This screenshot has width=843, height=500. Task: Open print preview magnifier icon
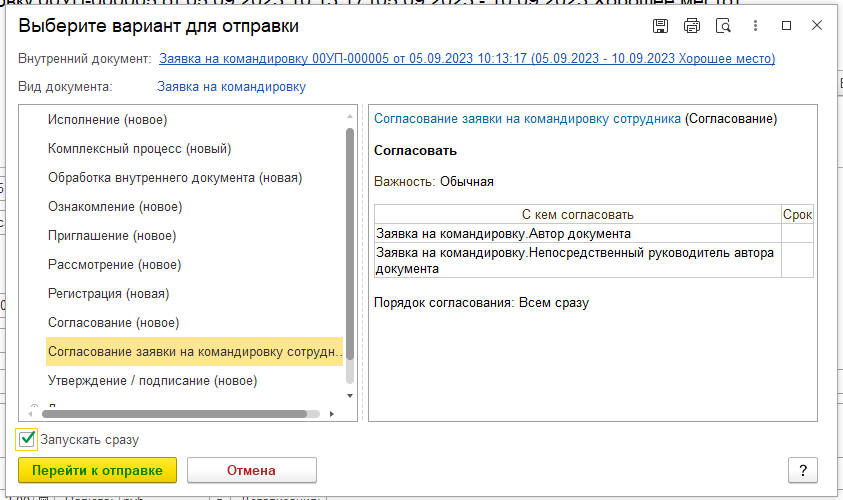click(x=723, y=26)
